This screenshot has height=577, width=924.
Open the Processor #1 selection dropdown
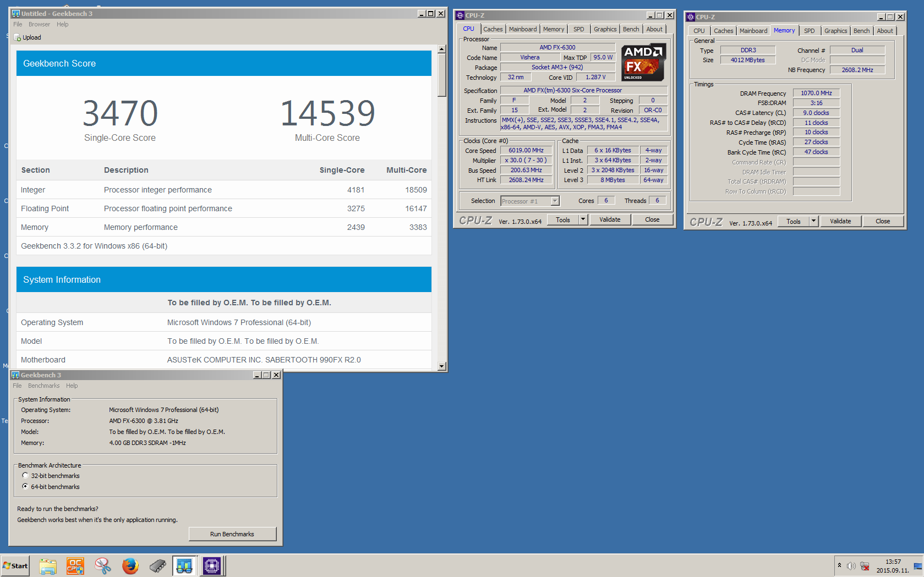pos(555,201)
